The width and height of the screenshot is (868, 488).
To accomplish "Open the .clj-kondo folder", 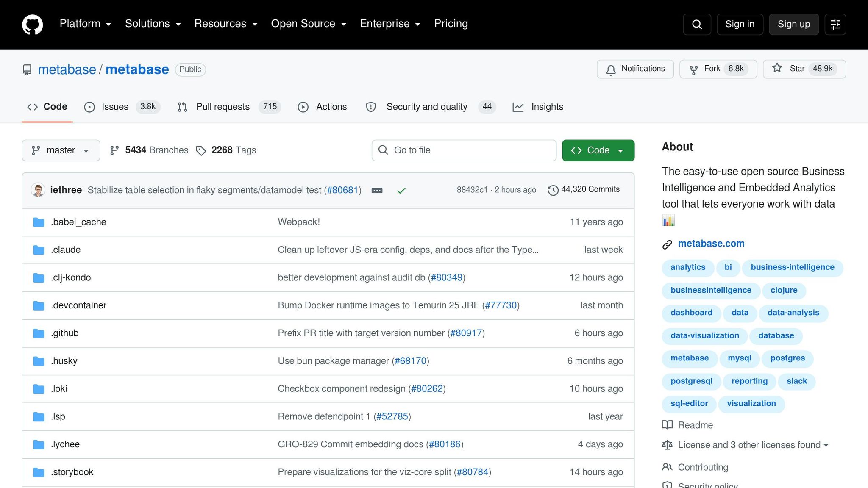I will pos(71,278).
